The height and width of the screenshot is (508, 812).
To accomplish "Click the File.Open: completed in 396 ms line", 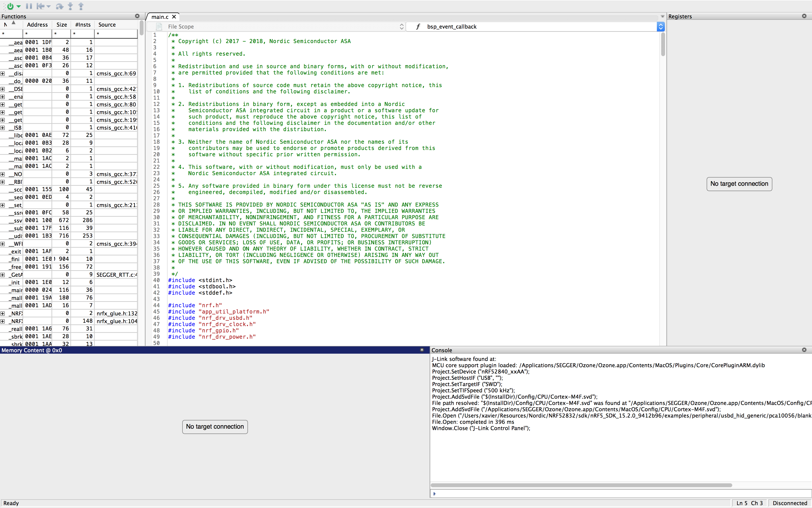I will (473, 422).
